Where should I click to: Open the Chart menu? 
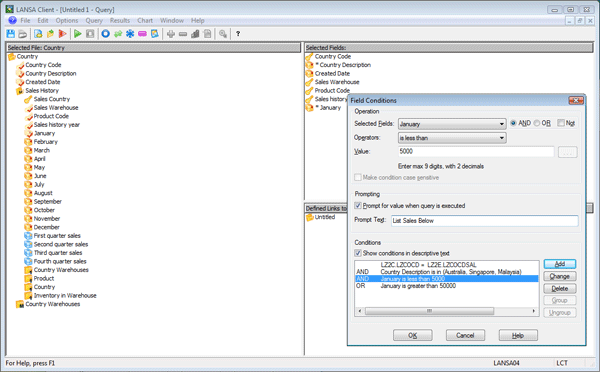click(x=145, y=21)
